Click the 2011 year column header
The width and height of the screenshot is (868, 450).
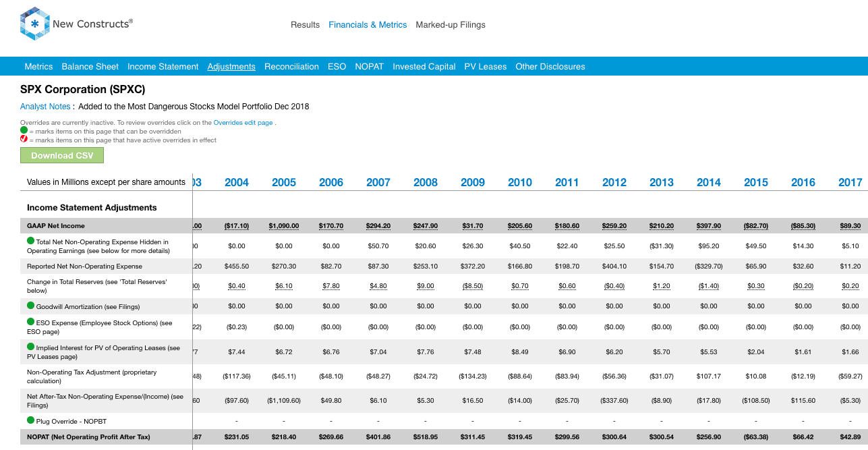coord(567,182)
